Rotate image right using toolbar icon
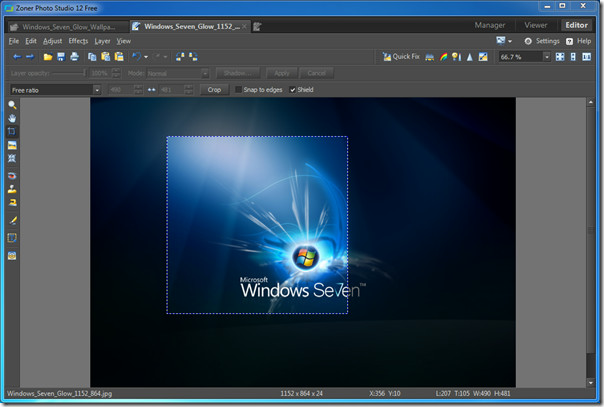This screenshot has width=604, height=407. [x=193, y=57]
